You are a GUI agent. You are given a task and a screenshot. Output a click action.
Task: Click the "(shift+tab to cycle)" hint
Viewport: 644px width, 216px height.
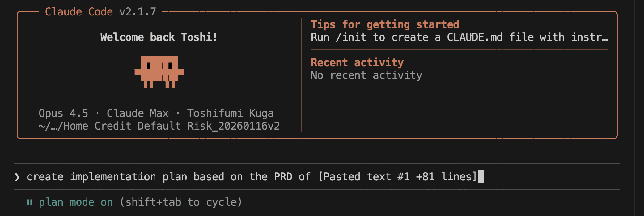click(181, 202)
